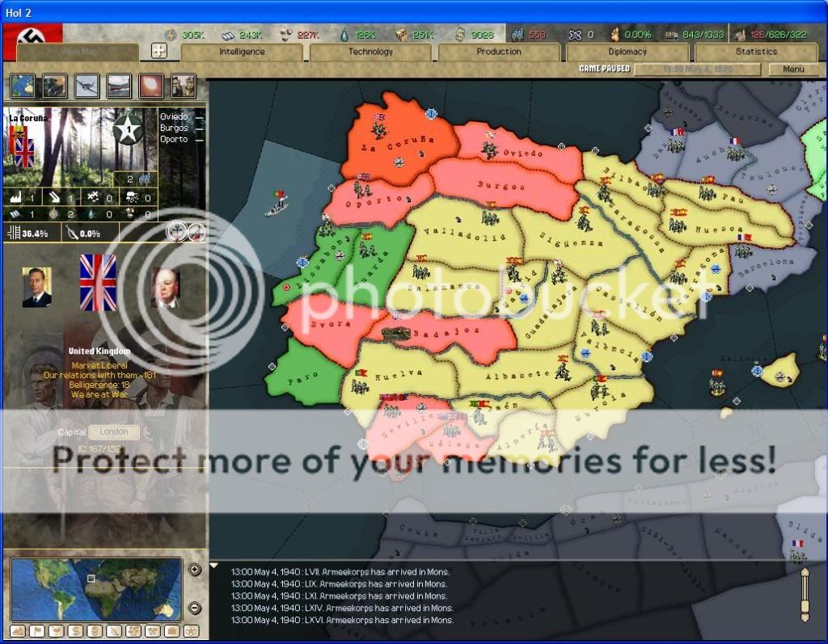Select the naval units ship icon
The image size is (828, 644).
[x=120, y=86]
